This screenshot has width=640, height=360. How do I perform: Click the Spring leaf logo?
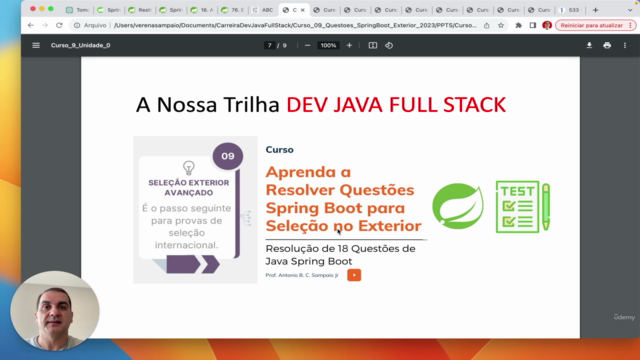pyautogui.click(x=458, y=206)
